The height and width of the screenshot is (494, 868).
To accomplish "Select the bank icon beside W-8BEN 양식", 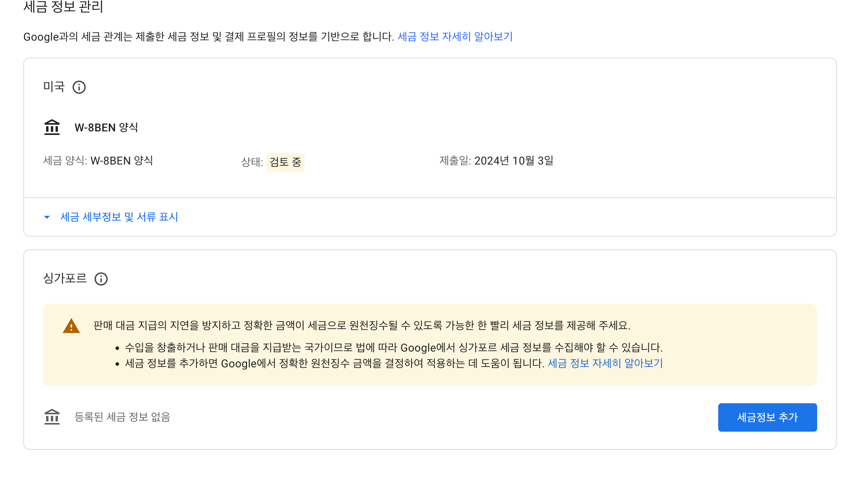I will coord(52,127).
